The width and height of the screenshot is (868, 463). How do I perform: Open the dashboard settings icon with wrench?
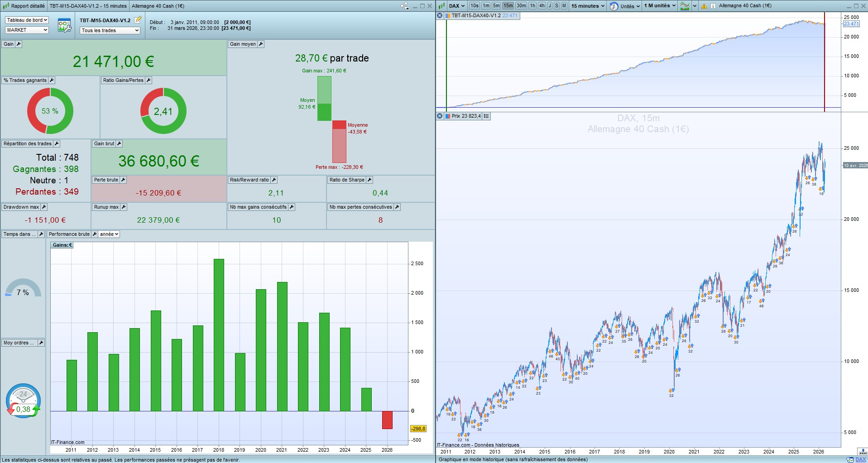[64, 26]
